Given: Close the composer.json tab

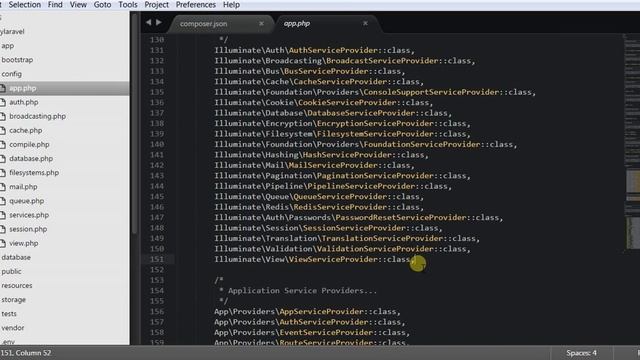Looking at the screenshot, I should (261, 24).
